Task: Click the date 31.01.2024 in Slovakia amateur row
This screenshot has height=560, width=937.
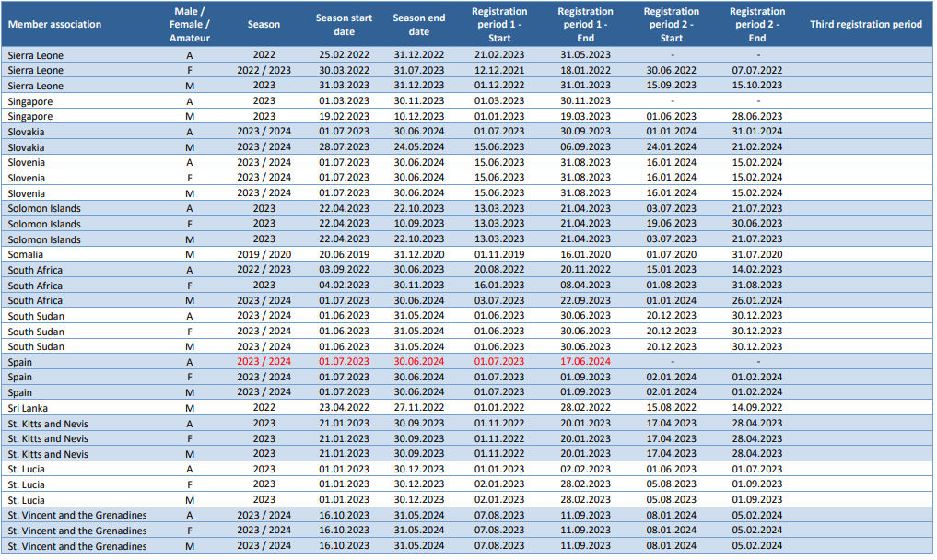Action: click(x=757, y=132)
